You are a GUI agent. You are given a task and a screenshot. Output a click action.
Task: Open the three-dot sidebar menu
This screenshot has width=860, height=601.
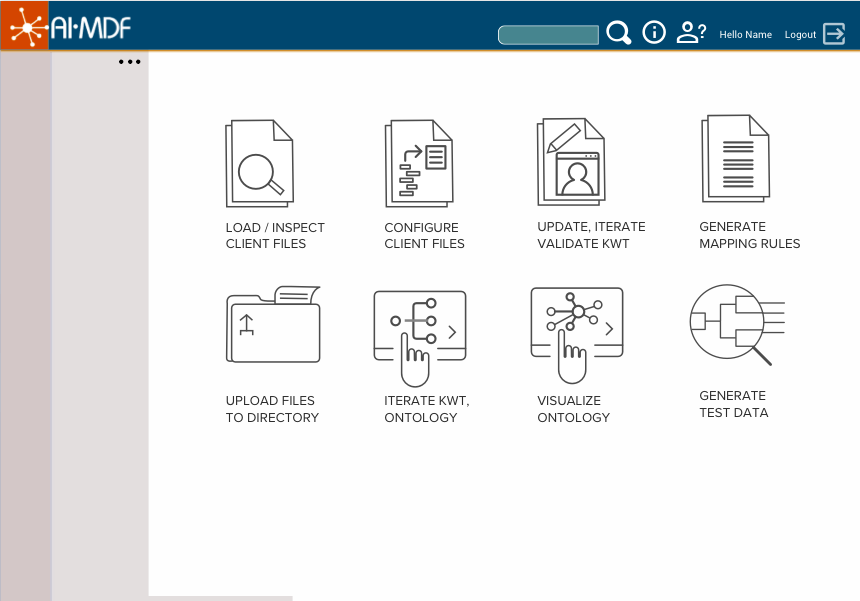(x=129, y=62)
